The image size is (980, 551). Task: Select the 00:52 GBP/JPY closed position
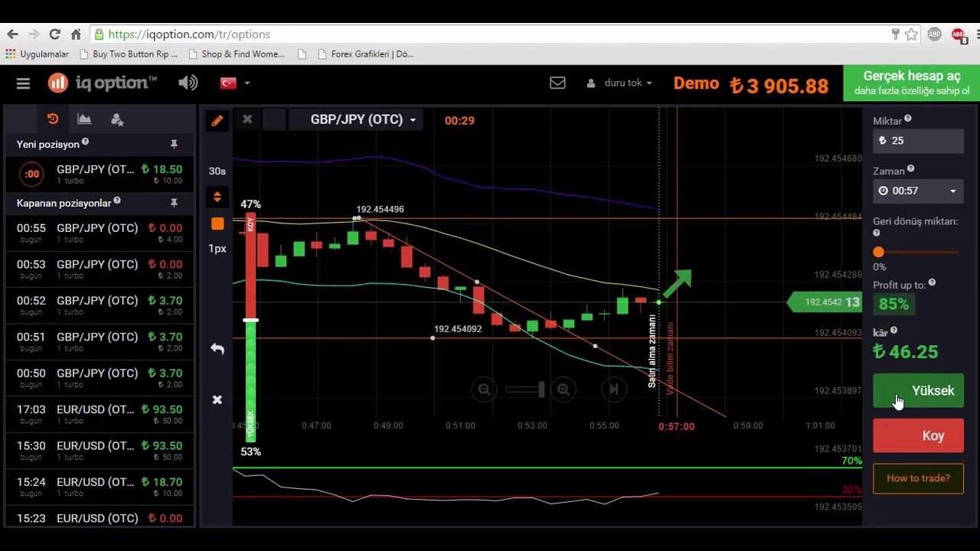(100, 305)
